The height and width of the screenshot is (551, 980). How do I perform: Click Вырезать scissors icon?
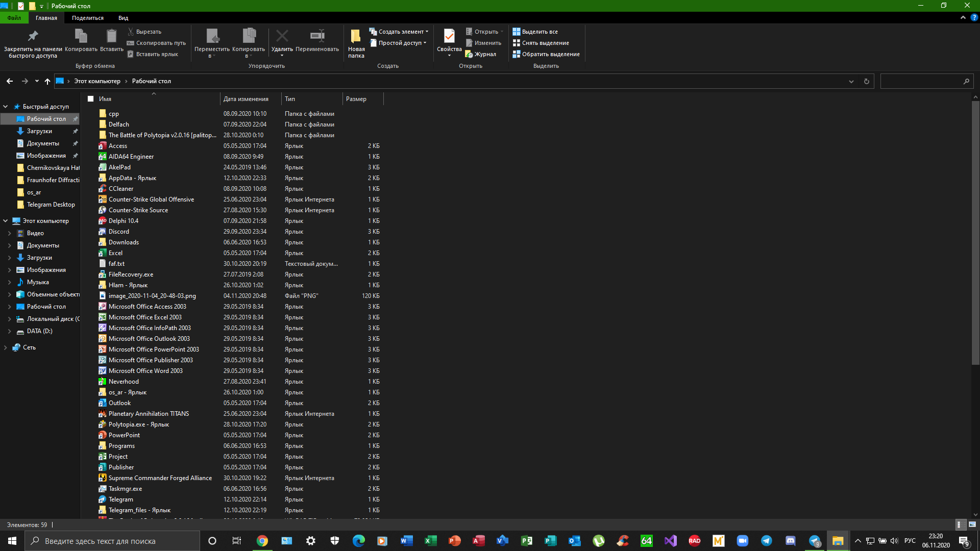131,32
